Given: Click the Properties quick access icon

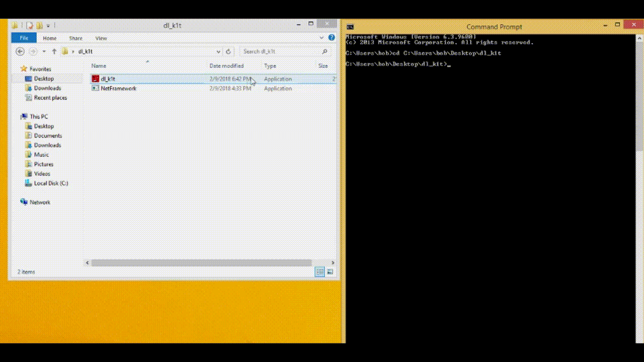Looking at the screenshot, I should point(30,25).
